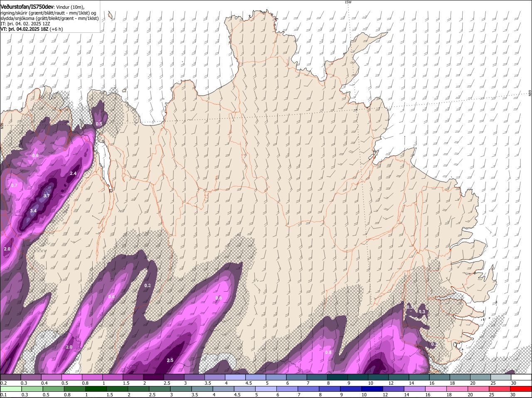The image size is (532, 398).
Task: Click the 2.4 precipitation value on map
Action: click(x=73, y=173)
